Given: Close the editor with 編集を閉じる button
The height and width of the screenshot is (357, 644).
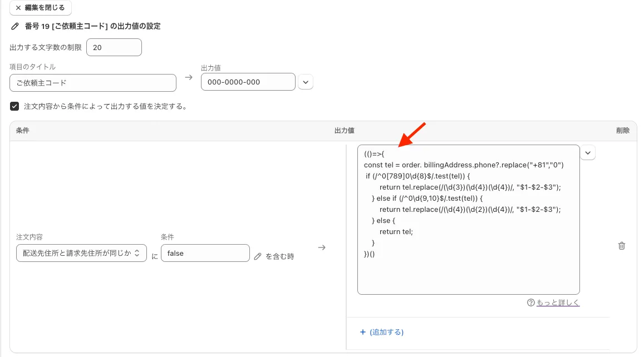Looking at the screenshot, I should click(41, 8).
